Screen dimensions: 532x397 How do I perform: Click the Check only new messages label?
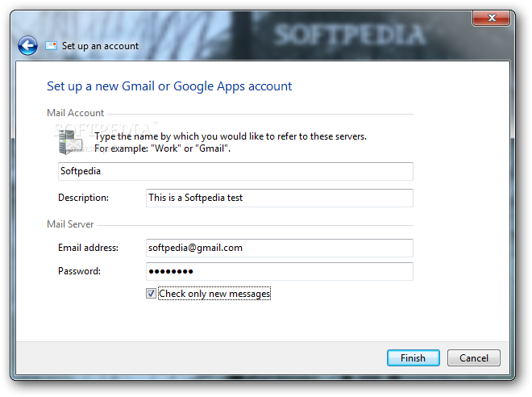pos(214,294)
